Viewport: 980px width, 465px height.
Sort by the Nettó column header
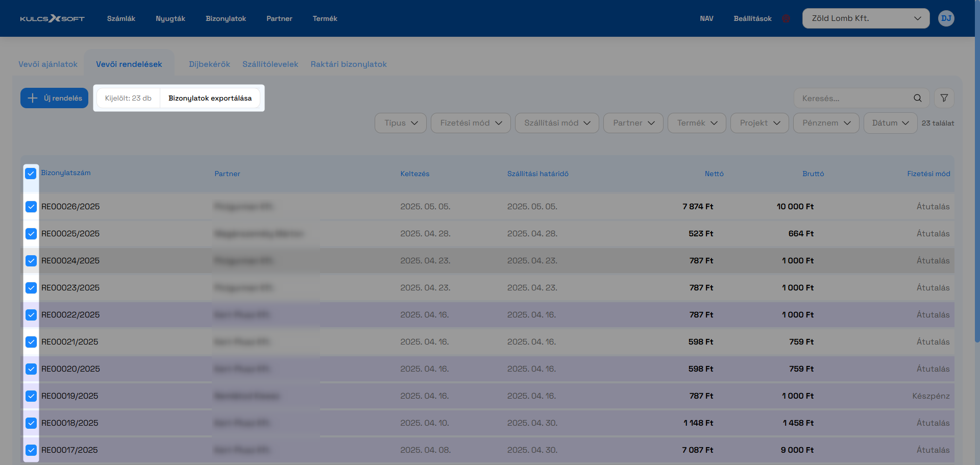(714, 174)
